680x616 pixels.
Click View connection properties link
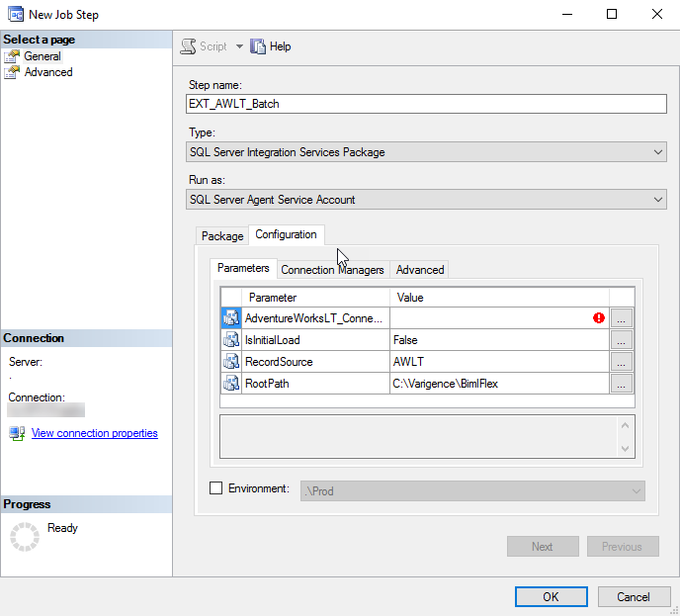click(x=95, y=433)
